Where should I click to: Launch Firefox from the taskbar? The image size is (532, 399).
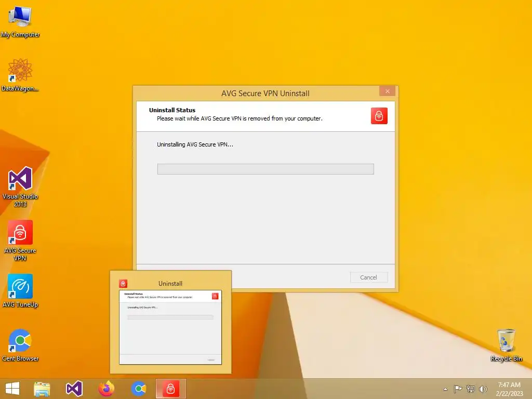coord(107,389)
